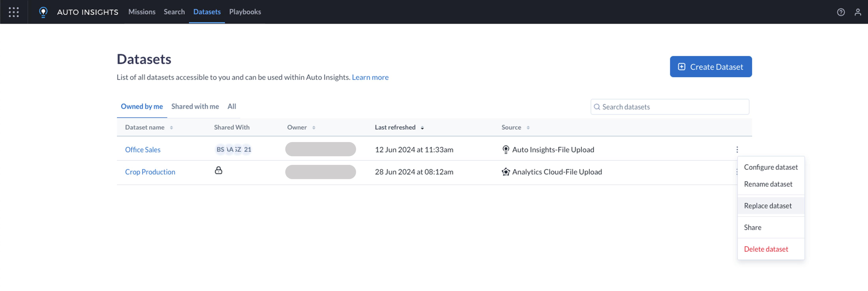Click the grid/waffle menu icon
Viewport: 868px width, 291px height.
[14, 12]
